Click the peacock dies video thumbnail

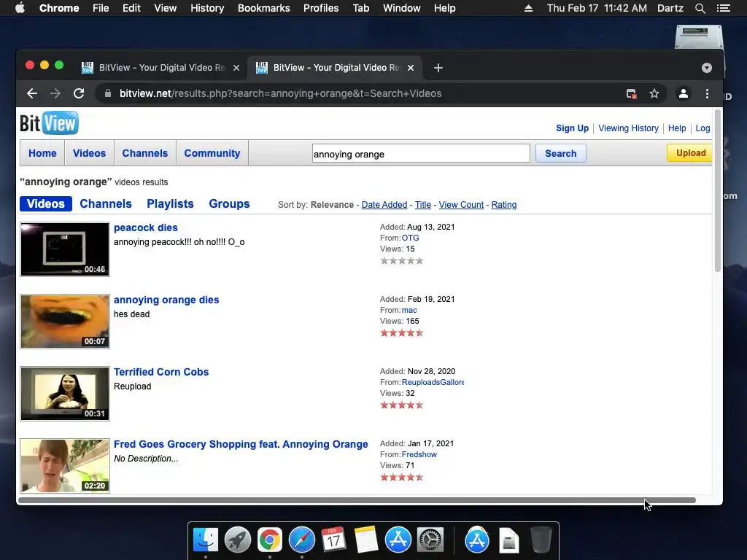(65, 249)
